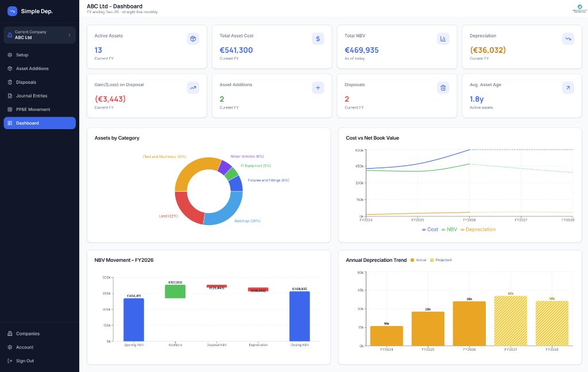Open the Setup menu item

(40, 55)
